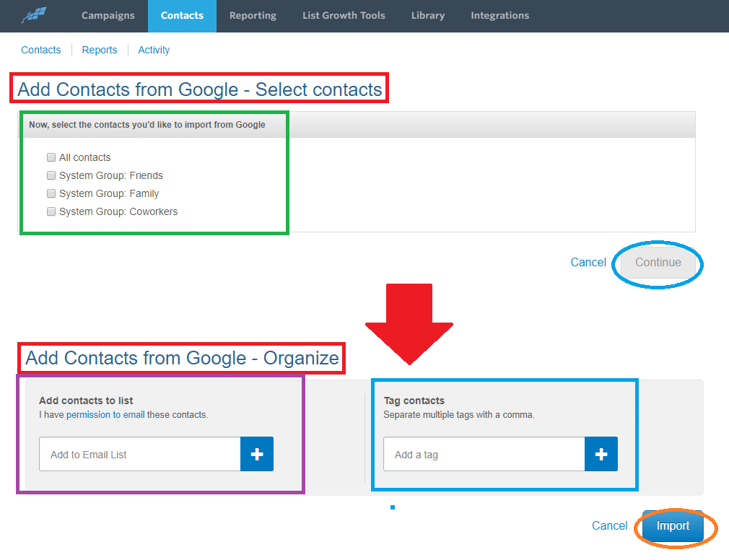This screenshot has height=560, width=729.
Task: Check the All contacts checkbox
Action: click(51, 157)
